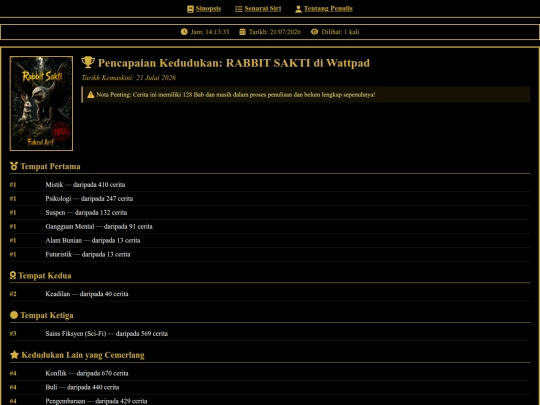Select the 'Psikologi — daripada 247 cerita' row
This screenshot has height=405, width=540.
(270, 198)
